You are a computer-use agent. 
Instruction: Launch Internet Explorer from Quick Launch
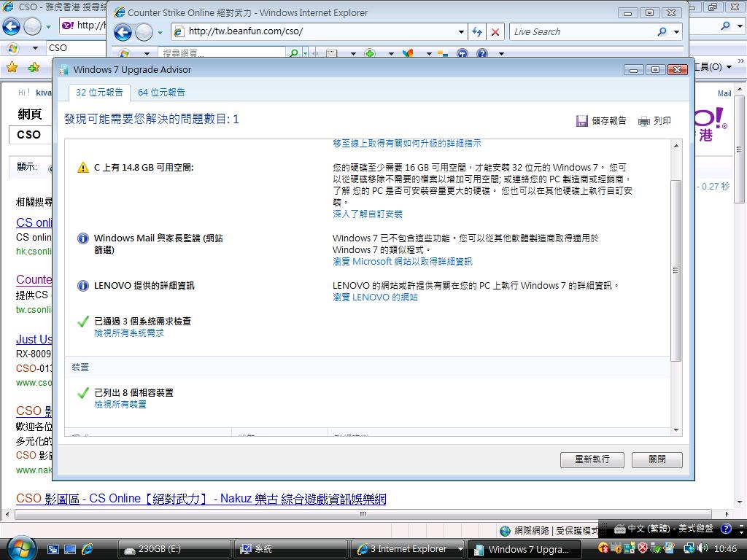(x=88, y=549)
